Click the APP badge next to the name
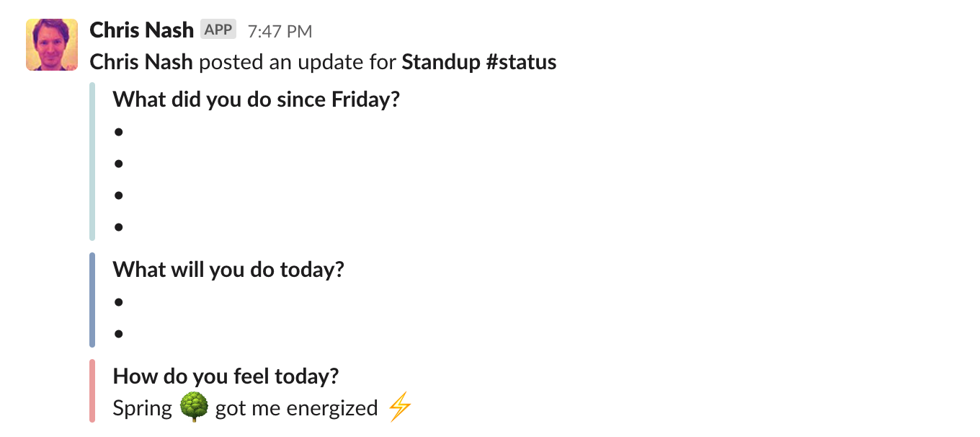 point(218,30)
